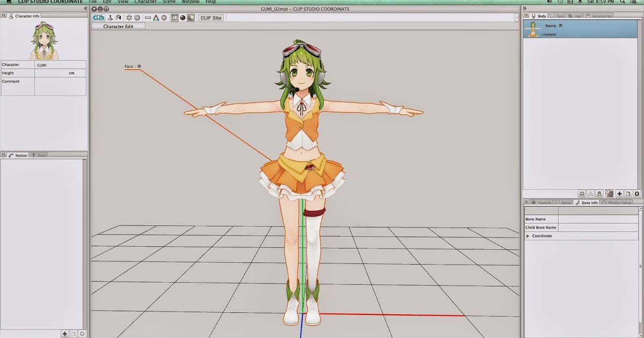The height and width of the screenshot is (338, 644).
Task: Click the macOS volume speaker icon
Action: coord(549,2)
